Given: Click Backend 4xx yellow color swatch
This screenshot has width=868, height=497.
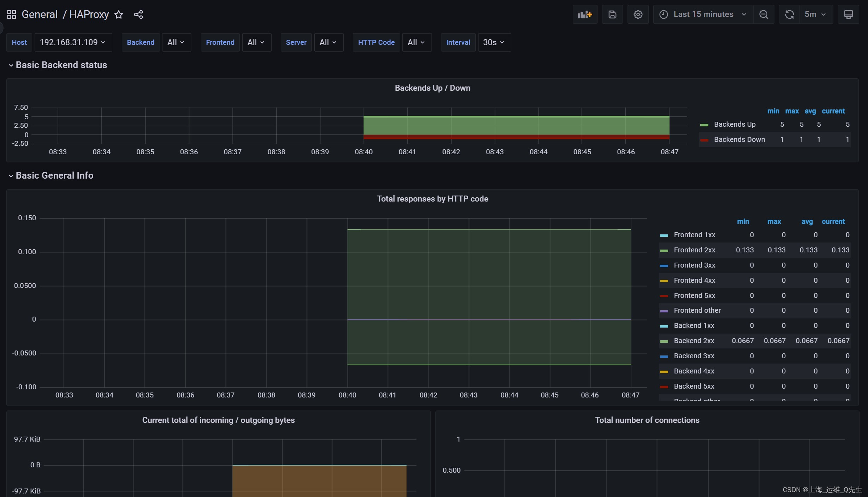Looking at the screenshot, I should 664,372.
